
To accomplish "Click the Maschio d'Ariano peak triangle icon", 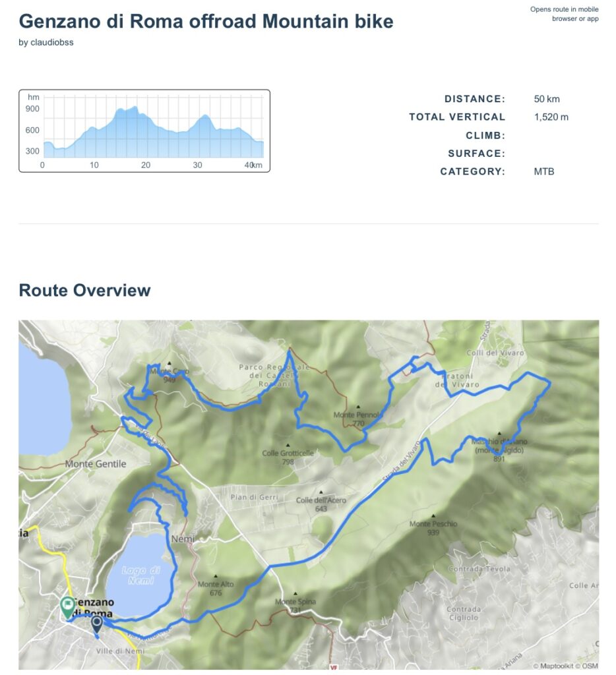I will 499,434.
